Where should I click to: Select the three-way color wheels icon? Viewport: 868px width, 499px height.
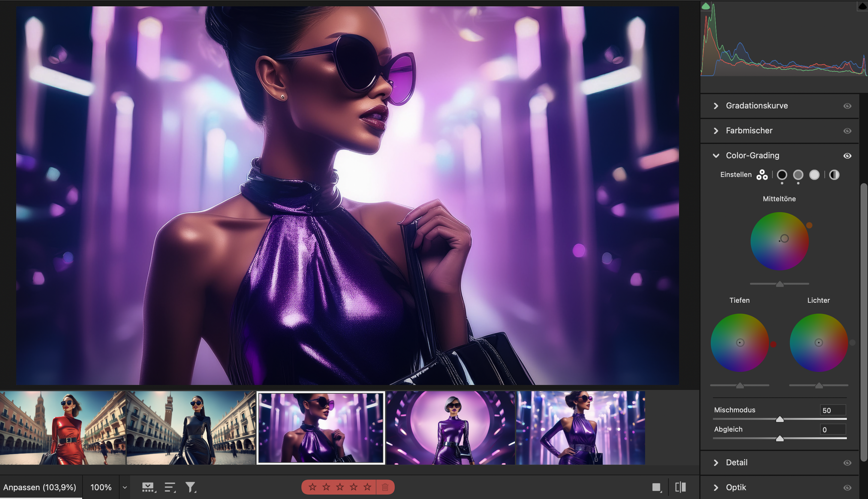762,175
